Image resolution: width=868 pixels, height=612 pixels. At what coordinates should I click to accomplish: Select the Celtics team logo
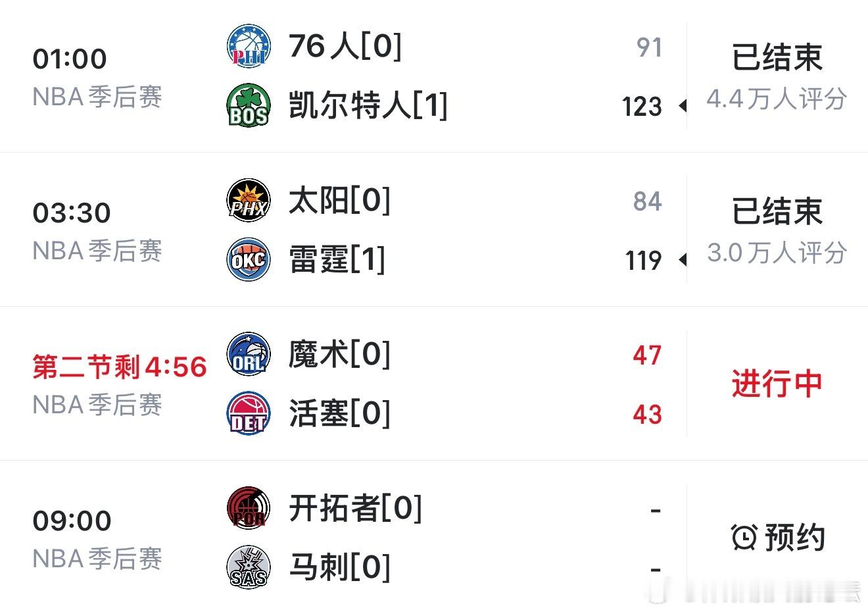point(249,105)
